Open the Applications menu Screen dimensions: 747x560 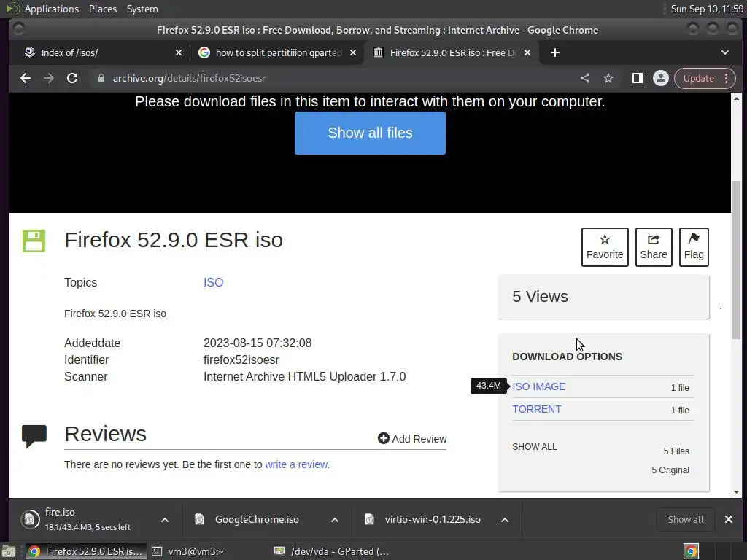coord(52,9)
